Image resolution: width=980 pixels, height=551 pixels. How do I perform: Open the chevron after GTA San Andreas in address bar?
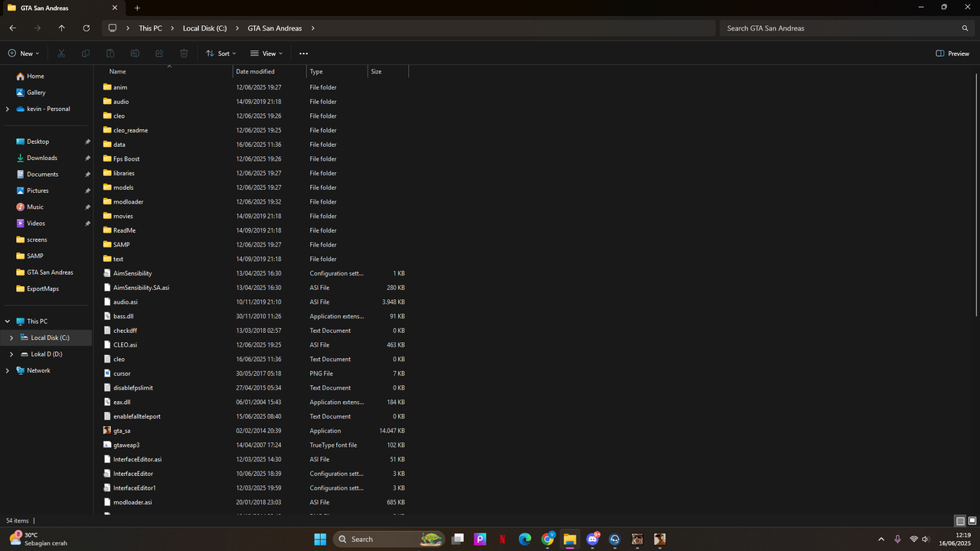click(313, 28)
